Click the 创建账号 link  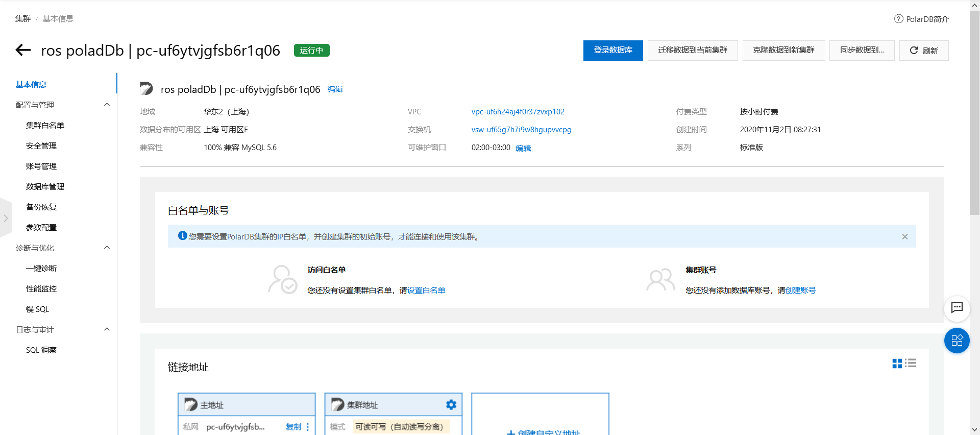tap(800, 290)
